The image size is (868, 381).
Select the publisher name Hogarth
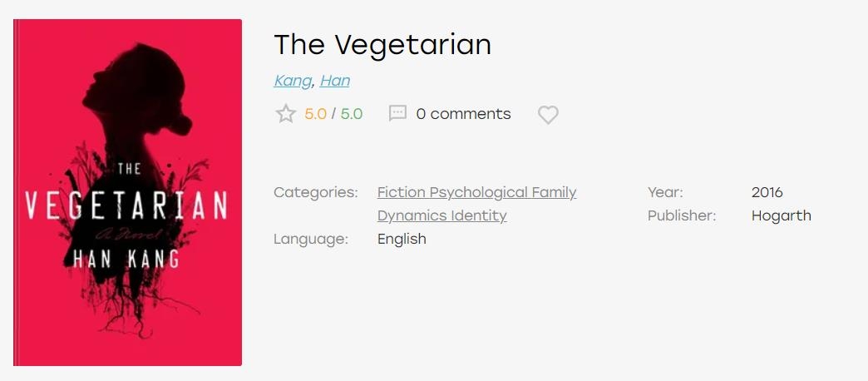pos(781,216)
